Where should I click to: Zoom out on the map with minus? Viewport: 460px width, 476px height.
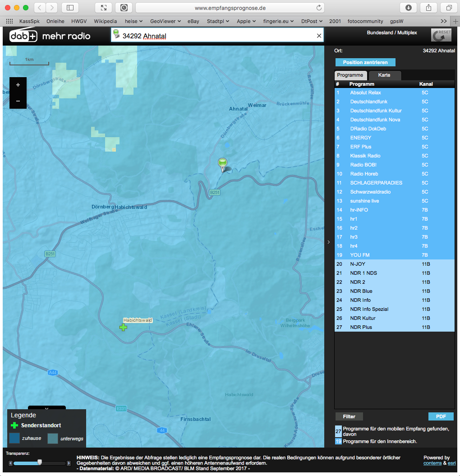coord(18,101)
